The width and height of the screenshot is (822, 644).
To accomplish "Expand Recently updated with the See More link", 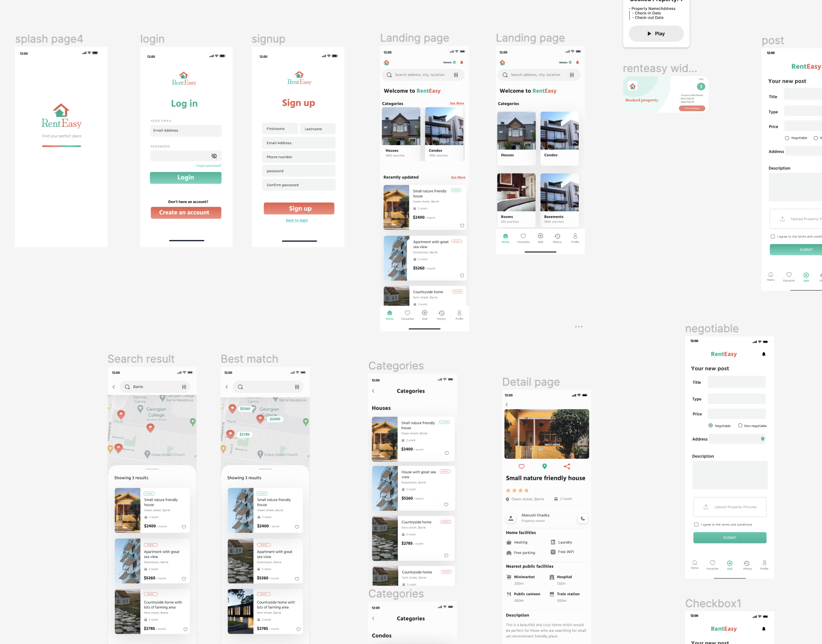I will click(458, 177).
